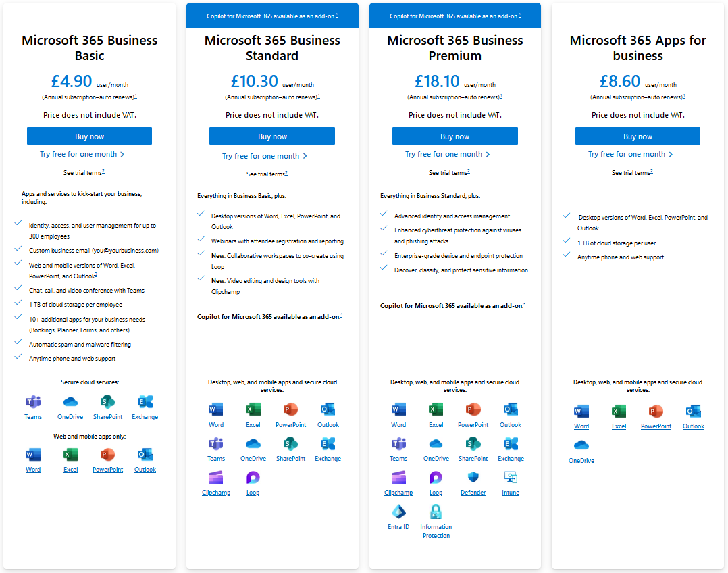Click Word icon in Apps for business
The width and height of the screenshot is (728, 573).
tap(581, 412)
